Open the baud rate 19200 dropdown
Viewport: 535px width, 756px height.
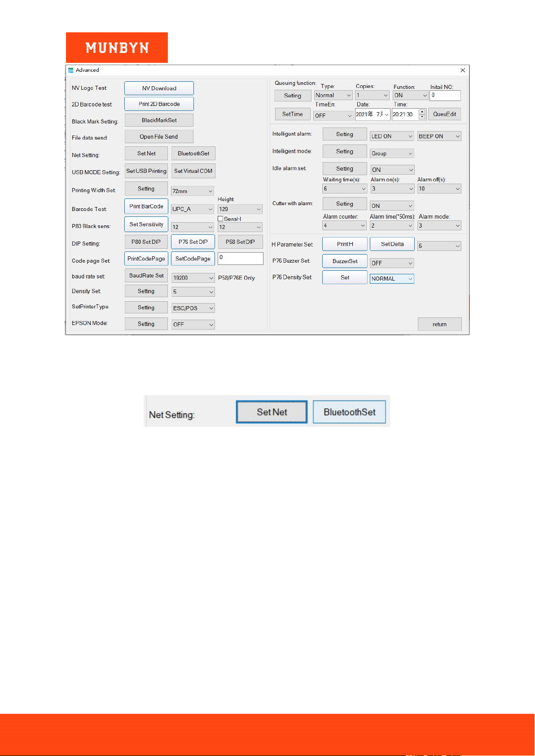pos(193,278)
